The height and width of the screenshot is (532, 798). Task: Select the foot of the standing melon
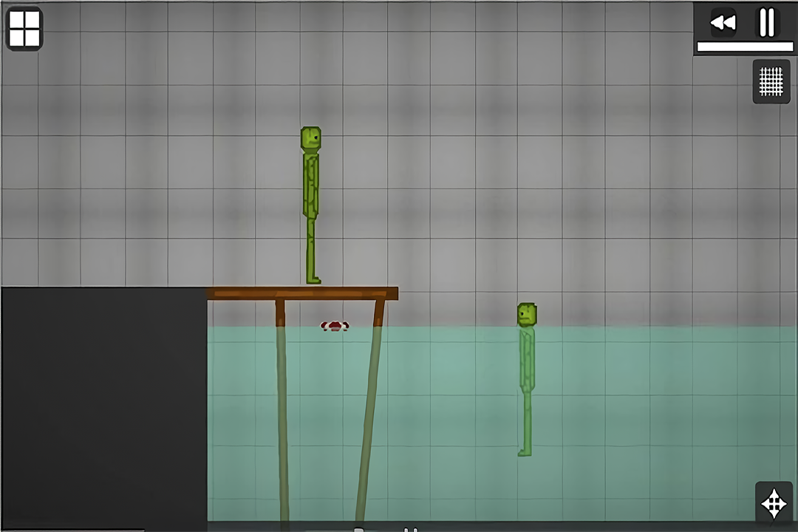tap(314, 280)
